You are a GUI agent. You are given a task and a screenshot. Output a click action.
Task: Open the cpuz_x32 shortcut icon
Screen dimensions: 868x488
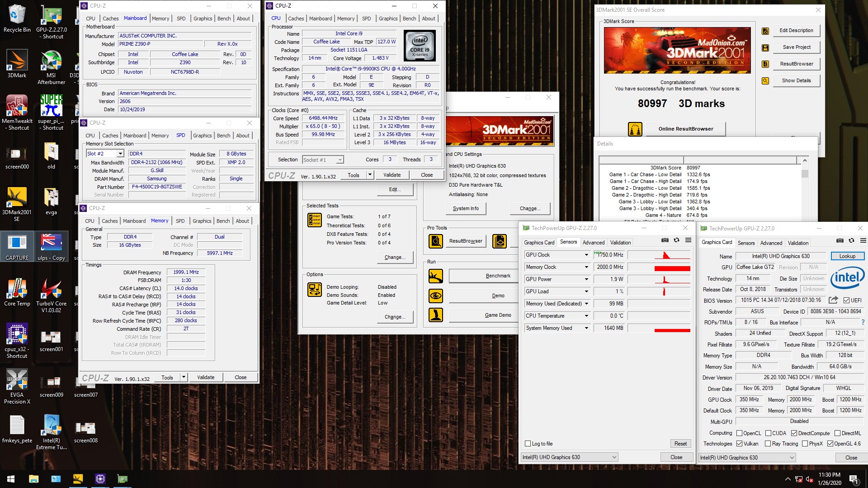pos(17,341)
